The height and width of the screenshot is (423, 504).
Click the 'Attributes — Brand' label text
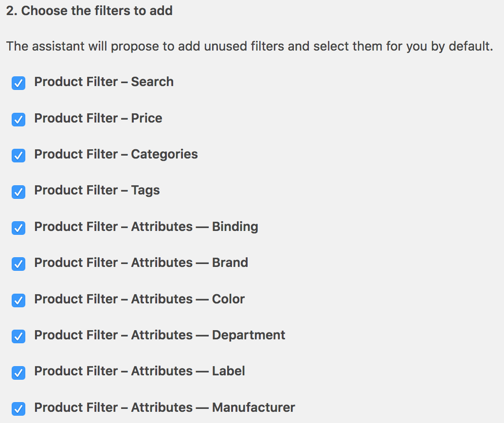[141, 263]
